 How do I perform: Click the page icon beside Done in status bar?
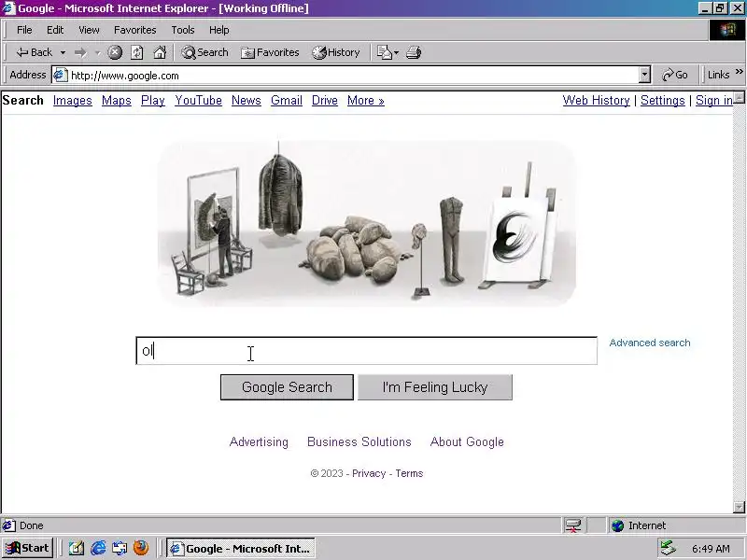tap(8, 525)
